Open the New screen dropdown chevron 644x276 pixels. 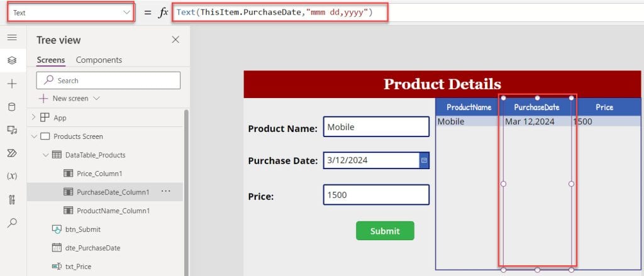[x=96, y=99]
